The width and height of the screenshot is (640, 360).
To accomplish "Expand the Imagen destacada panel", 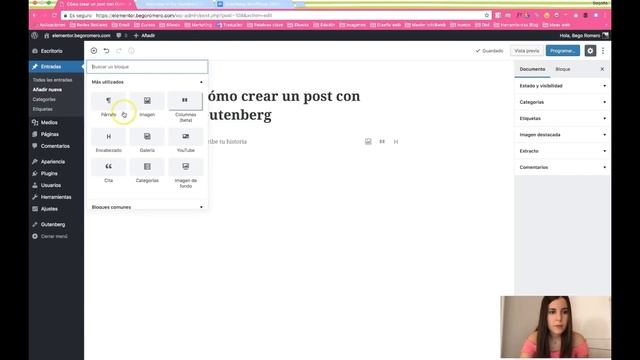I will tap(562, 135).
